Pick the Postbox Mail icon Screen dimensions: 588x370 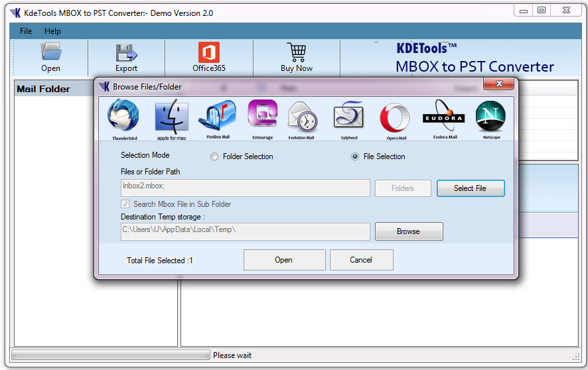click(217, 117)
